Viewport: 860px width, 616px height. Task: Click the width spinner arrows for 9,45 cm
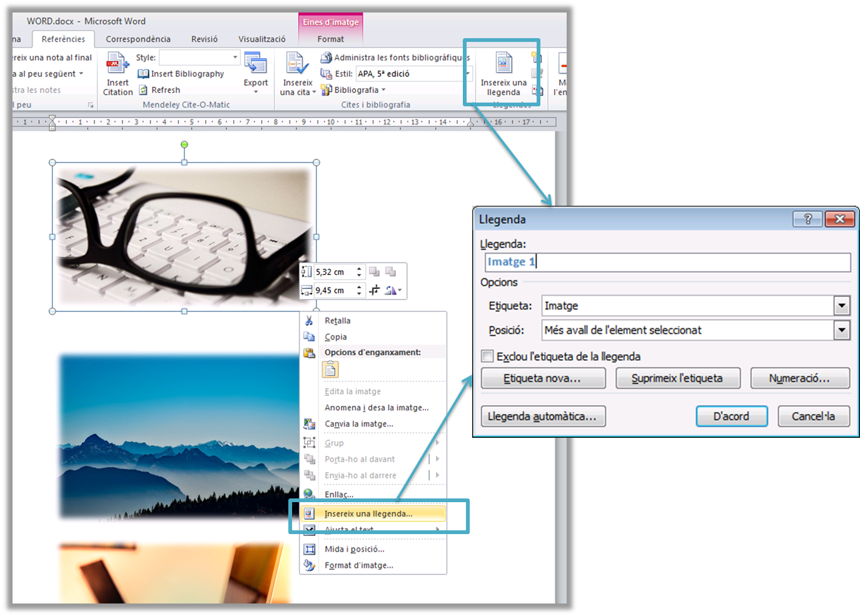point(359,290)
